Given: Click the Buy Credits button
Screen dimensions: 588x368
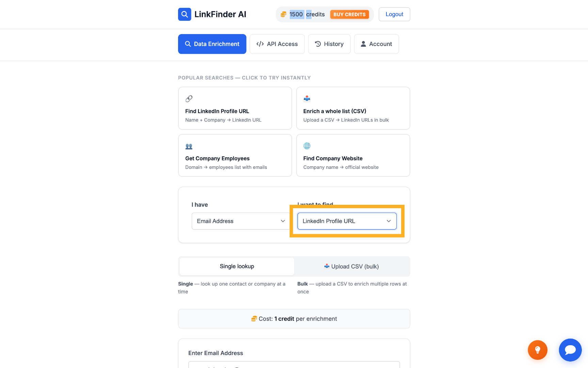Looking at the screenshot, I should (349, 14).
